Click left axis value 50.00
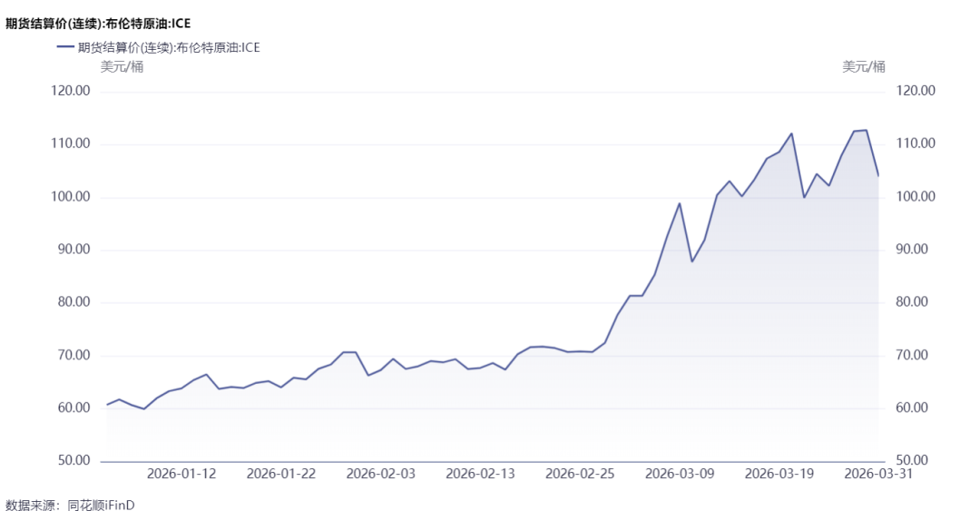Viewport: 980px width, 511px height. tap(73, 459)
